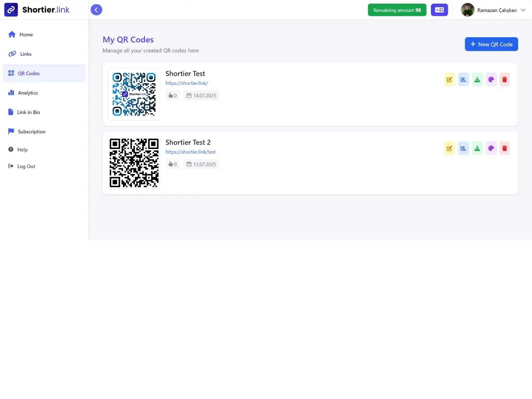Collapse the sidebar with the back arrow
Screen dimensions: 532x399
point(96,10)
